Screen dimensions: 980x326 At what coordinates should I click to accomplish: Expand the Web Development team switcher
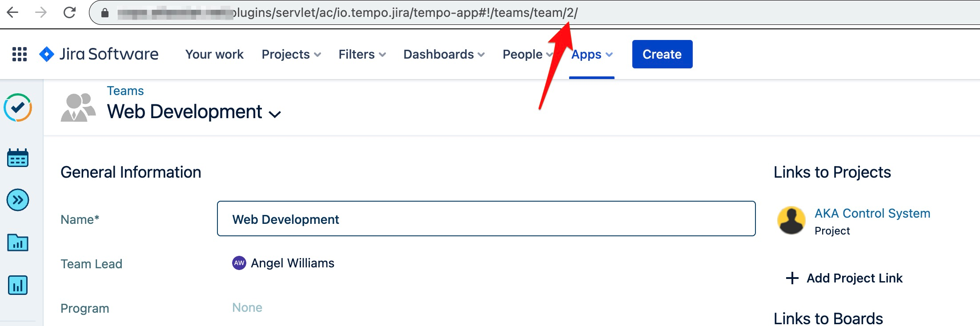pos(275,114)
